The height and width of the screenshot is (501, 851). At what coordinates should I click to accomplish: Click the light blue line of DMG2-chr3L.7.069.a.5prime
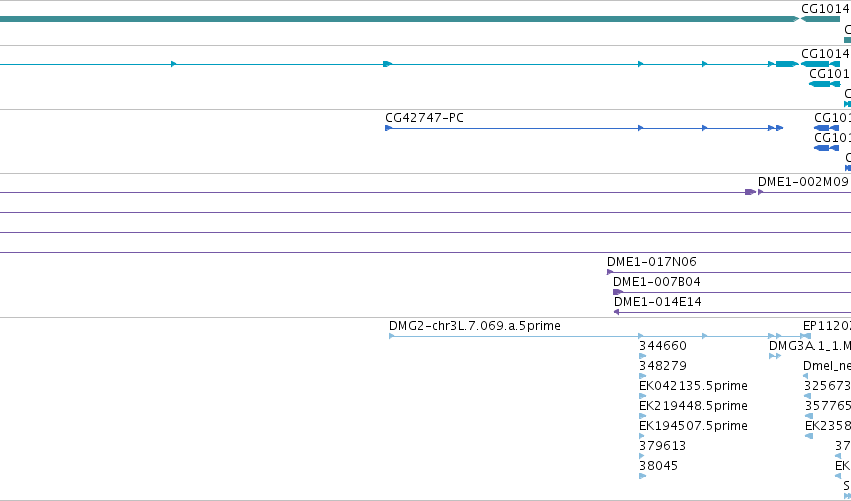coord(516,337)
